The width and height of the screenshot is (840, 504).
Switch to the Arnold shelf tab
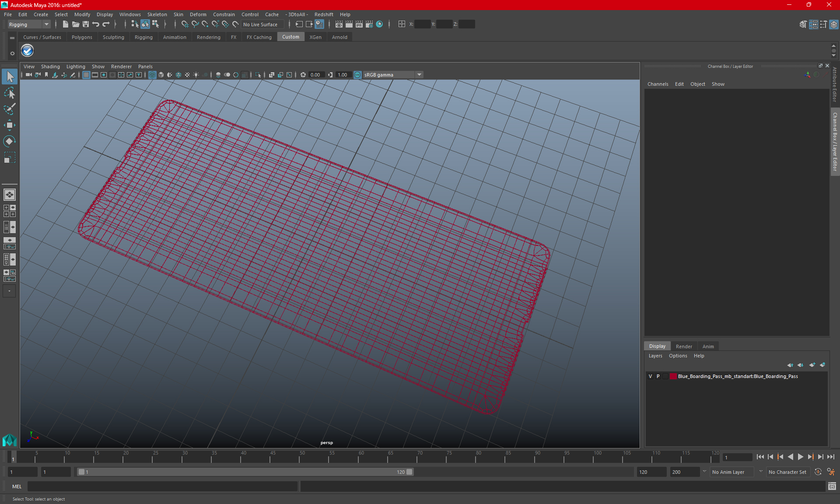tap(339, 37)
